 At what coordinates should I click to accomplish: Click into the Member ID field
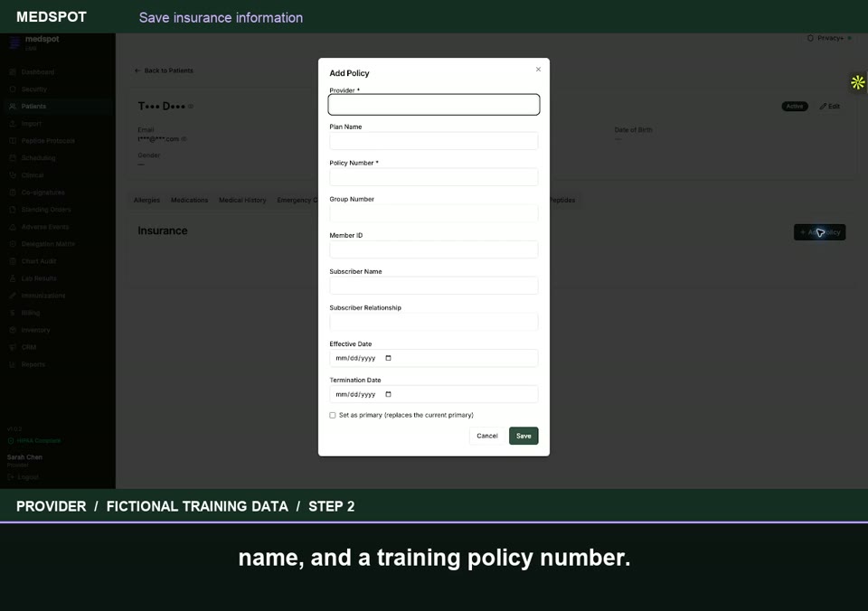click(433, 249)
